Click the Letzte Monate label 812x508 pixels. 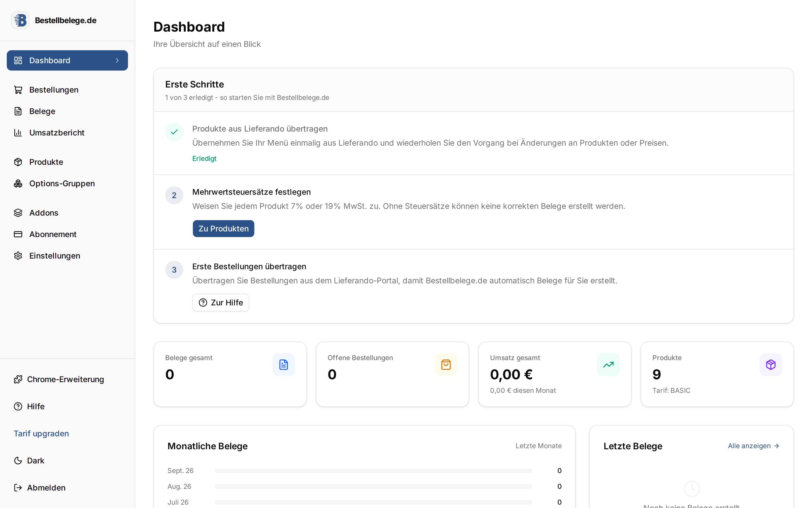(x=539, y=446)
